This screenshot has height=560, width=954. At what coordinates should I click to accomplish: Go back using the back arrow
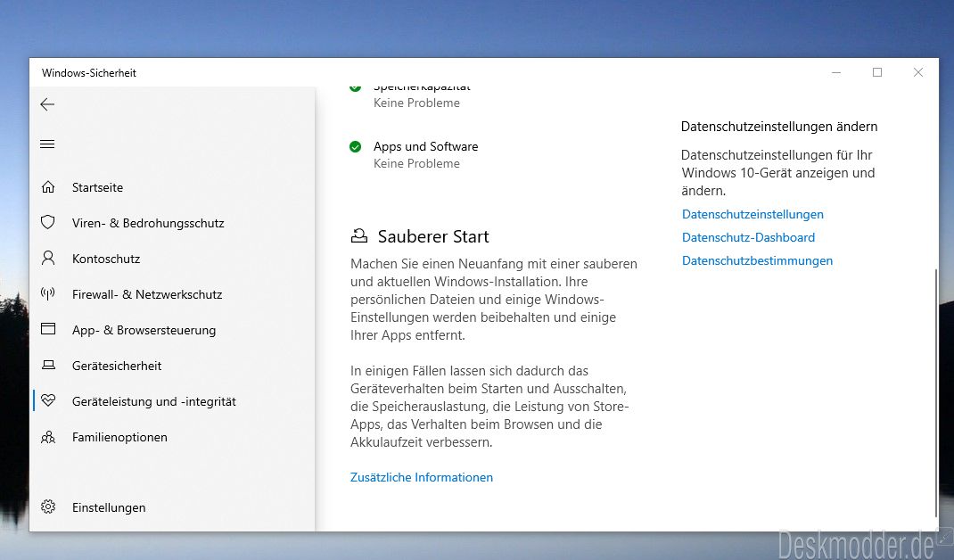(47, 104)
